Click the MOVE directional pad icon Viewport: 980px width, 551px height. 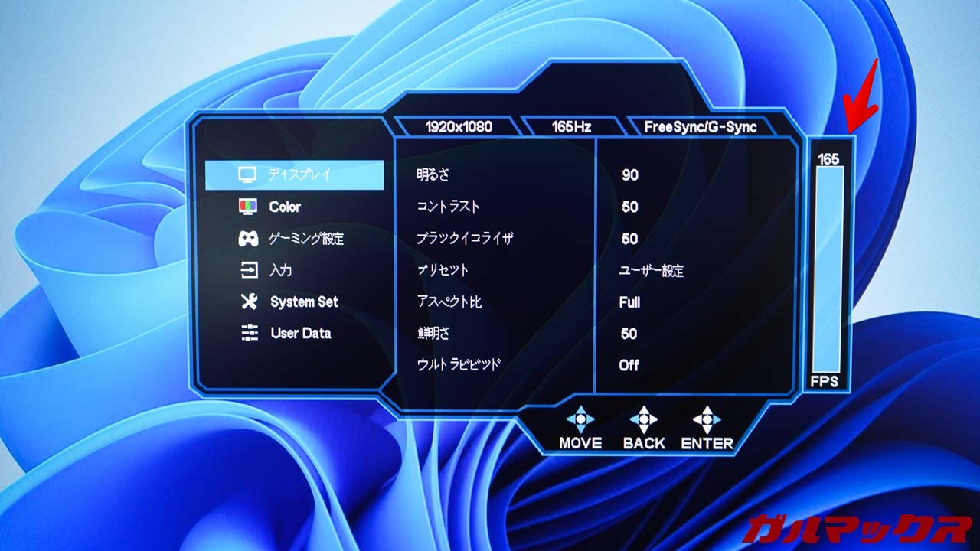point(580,419)
